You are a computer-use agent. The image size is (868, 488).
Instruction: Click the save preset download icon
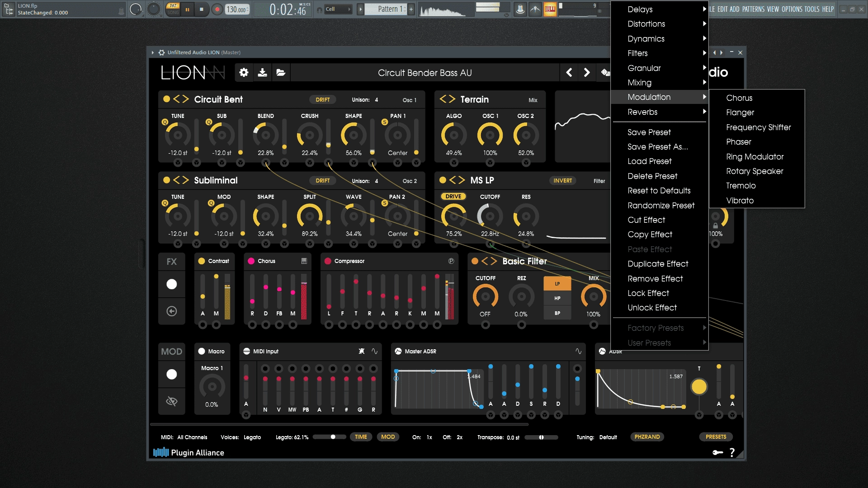pyautogui.click(x=262, y=73)
